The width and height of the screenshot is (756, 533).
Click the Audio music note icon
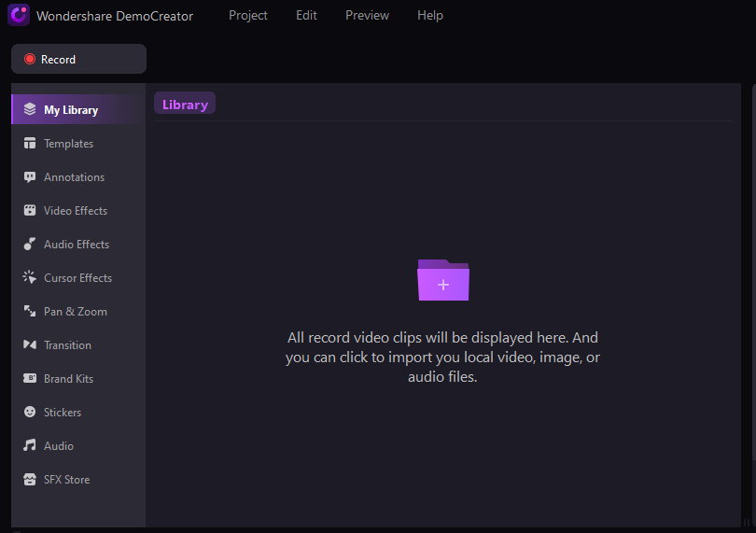point(30,445)
